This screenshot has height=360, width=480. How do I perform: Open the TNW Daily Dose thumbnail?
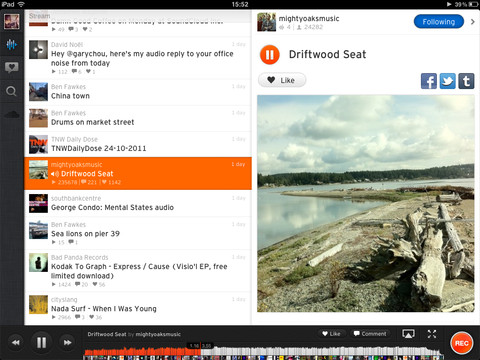pos(38,144)
